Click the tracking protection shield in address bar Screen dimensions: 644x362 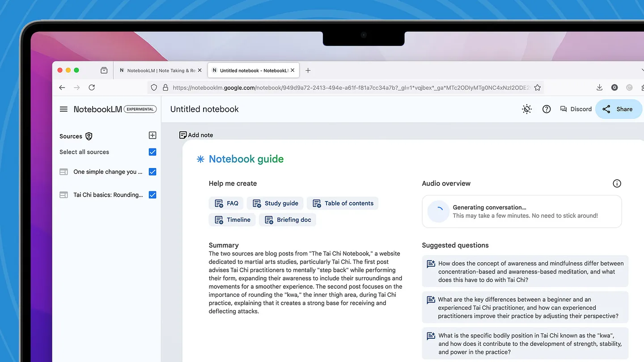point(154,88)
